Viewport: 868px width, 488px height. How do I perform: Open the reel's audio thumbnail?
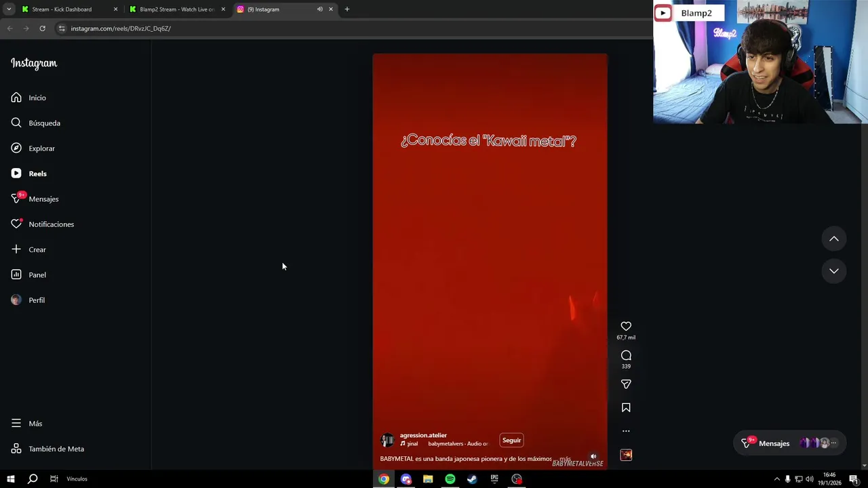pyautogui.click(x=626, y=455)
